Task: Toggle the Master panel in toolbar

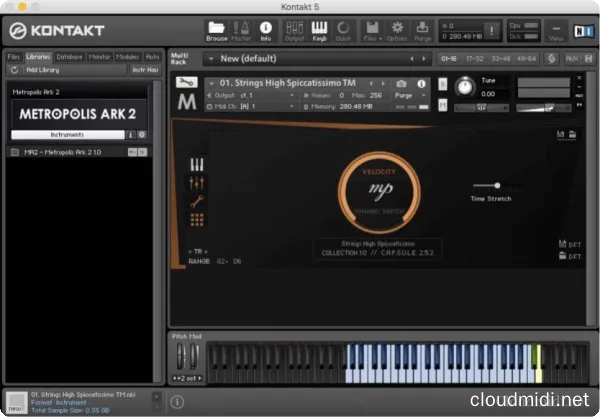Action: [241, 29]
